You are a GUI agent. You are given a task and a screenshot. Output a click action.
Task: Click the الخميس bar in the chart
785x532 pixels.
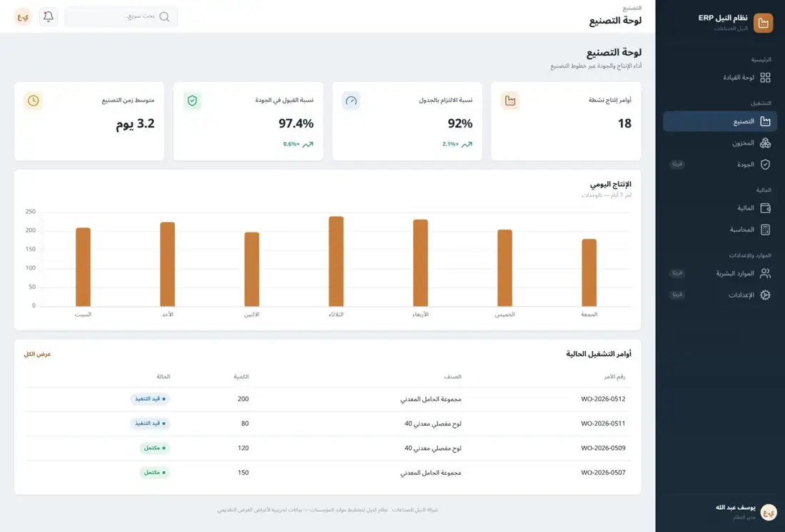coord(505,267)
